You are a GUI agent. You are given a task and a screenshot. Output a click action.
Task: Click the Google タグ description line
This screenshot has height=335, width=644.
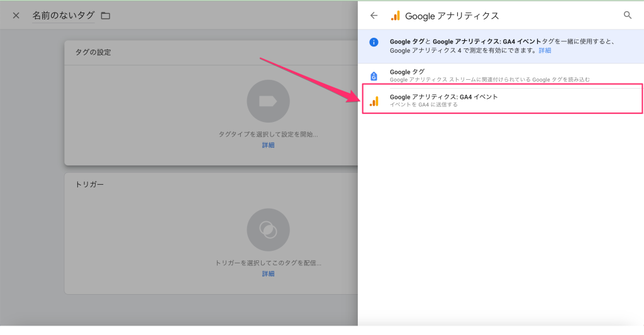pos(489,80)
